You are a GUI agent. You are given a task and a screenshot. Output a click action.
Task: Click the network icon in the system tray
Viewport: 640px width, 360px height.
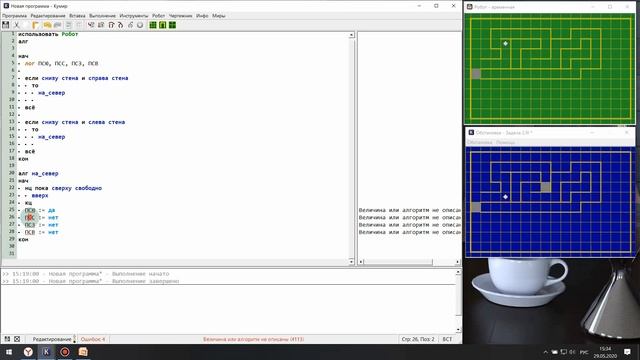coord(564,352)
